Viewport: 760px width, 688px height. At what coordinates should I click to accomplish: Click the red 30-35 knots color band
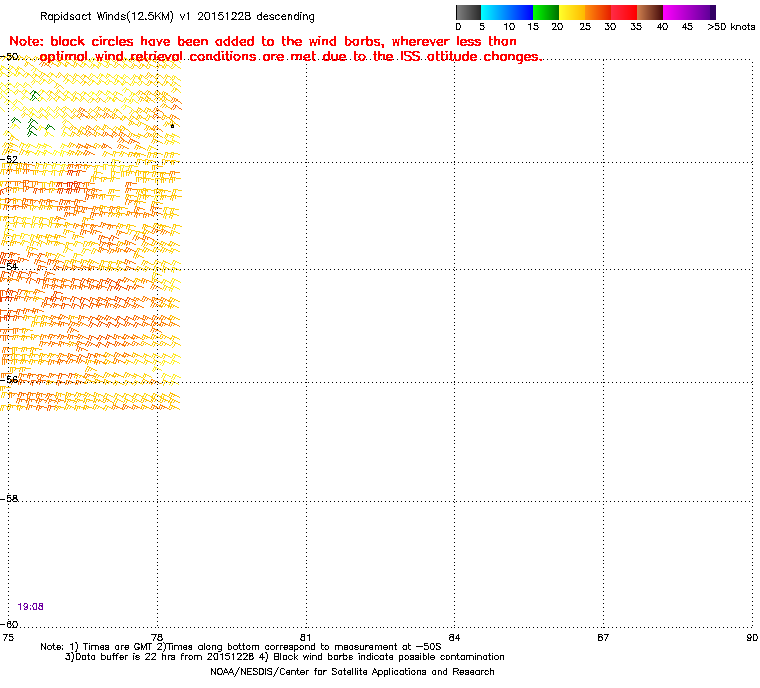pos(624,12)
